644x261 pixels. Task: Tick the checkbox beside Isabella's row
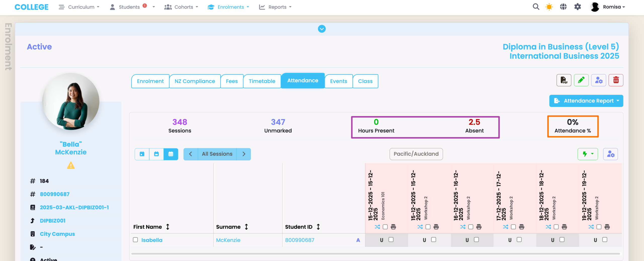click(135, 240)
